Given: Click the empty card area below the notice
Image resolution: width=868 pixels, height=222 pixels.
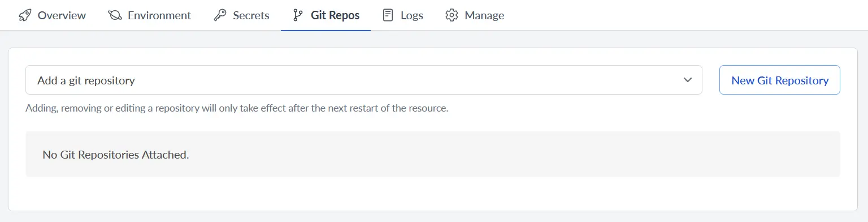Looking at the screenshot, I should point(433,193).
